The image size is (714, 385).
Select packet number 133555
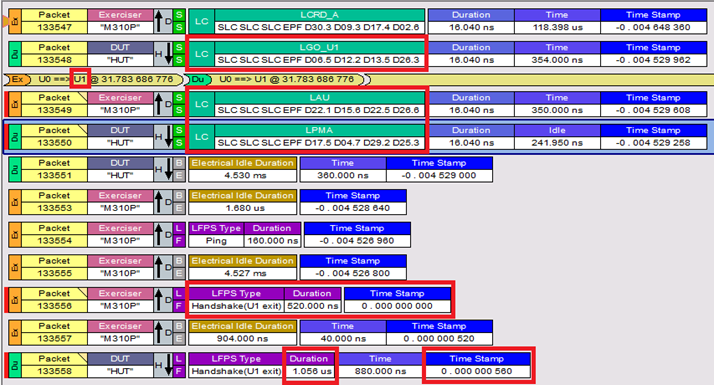click(54, 273)
